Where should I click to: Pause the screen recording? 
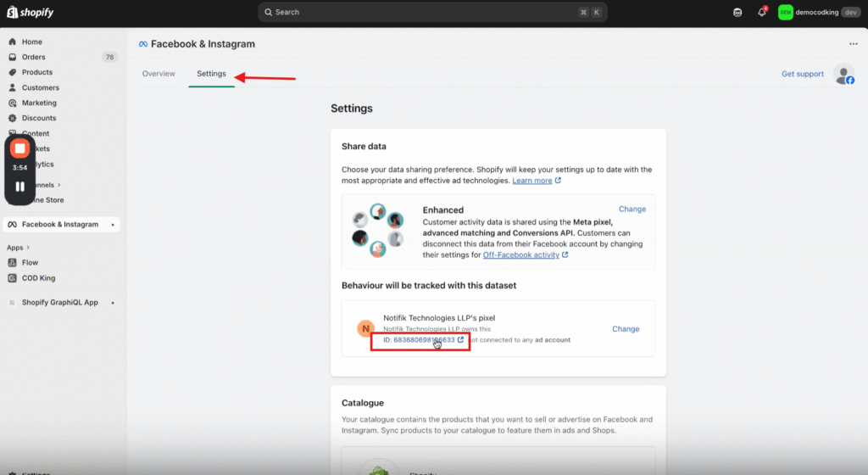20,187
